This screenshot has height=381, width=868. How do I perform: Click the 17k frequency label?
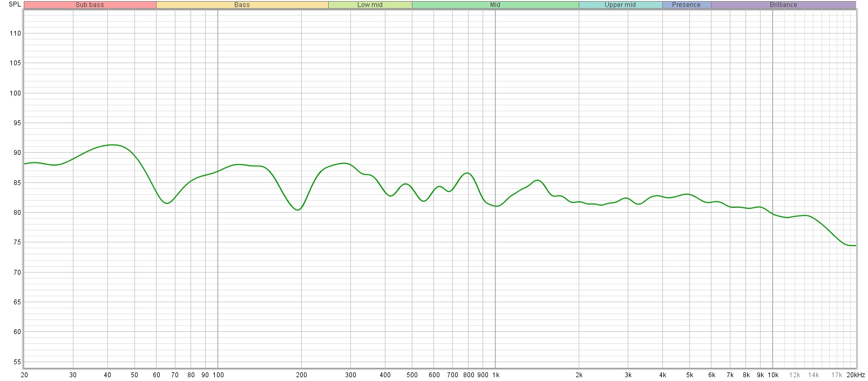[837, 375]
